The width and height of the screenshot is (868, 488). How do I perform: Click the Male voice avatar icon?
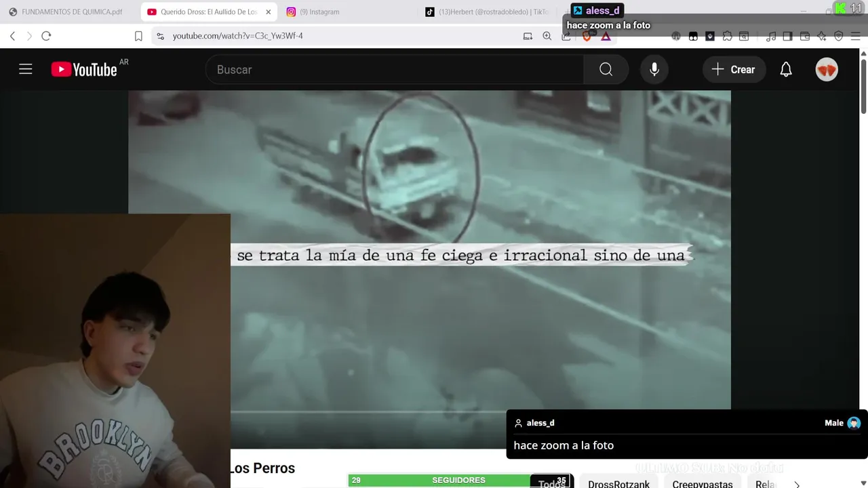(x=854, y=423)
